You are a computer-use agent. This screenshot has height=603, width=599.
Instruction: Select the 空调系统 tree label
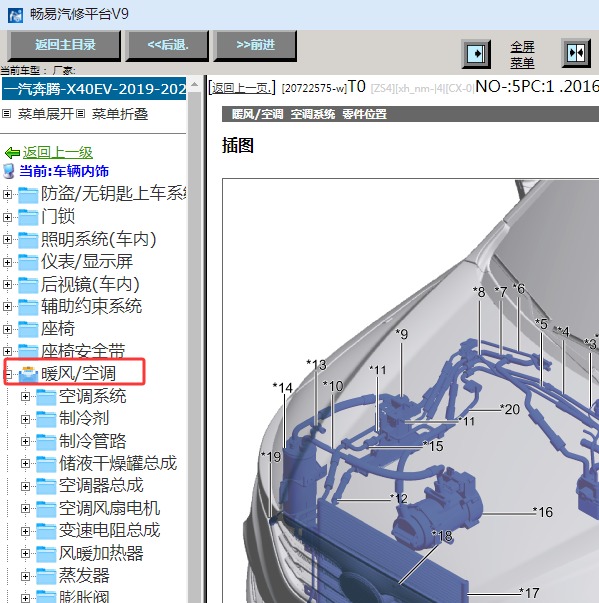pyautogui.click(x=92, y=396)
